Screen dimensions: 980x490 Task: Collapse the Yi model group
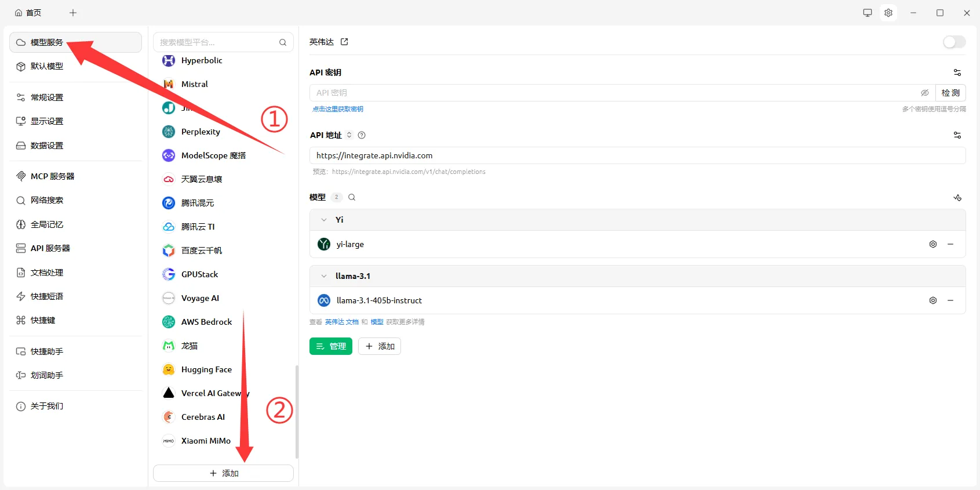coord(324,220)
